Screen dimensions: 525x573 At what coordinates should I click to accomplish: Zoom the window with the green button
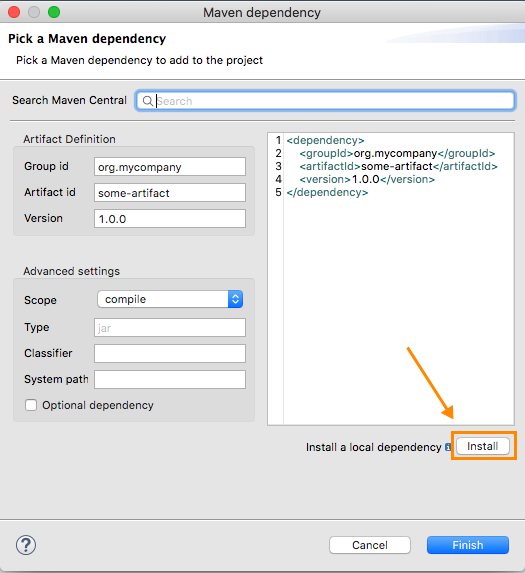click(x=54, y=12)
